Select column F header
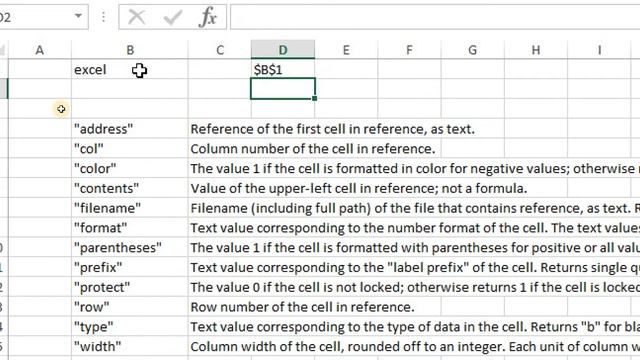 pos(409,50)
